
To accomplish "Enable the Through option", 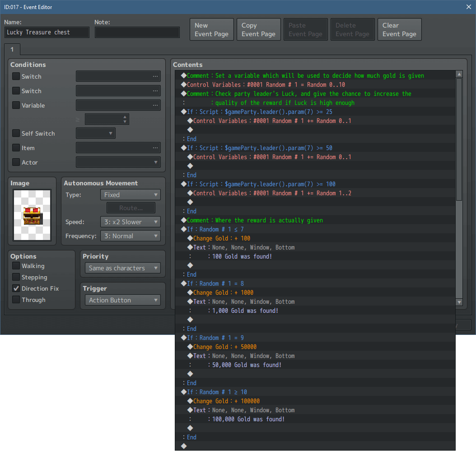I will tap(15, 300).
